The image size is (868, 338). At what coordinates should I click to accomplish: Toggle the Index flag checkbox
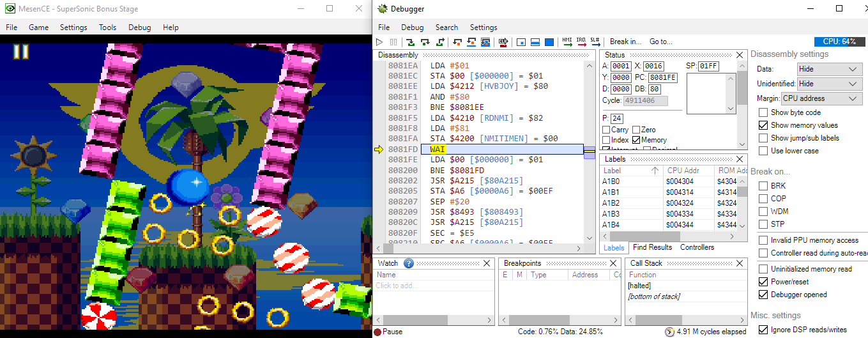[x=606, y=140]
